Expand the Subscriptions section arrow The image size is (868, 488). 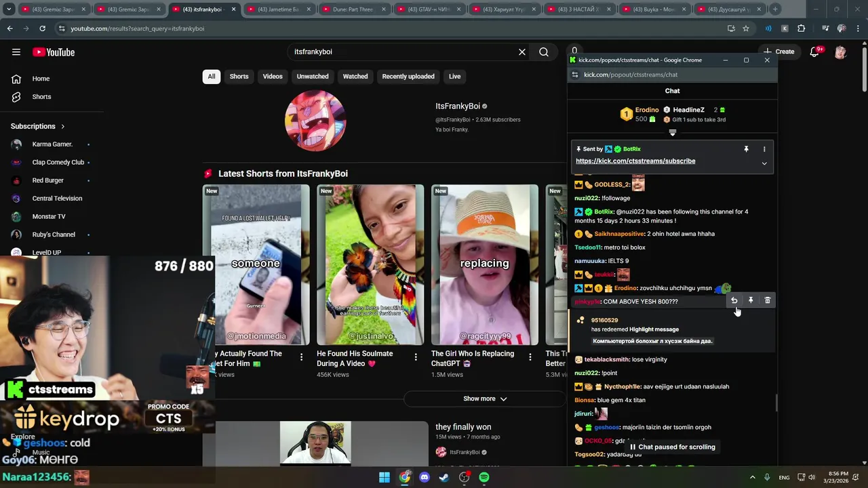pos(63,126)
